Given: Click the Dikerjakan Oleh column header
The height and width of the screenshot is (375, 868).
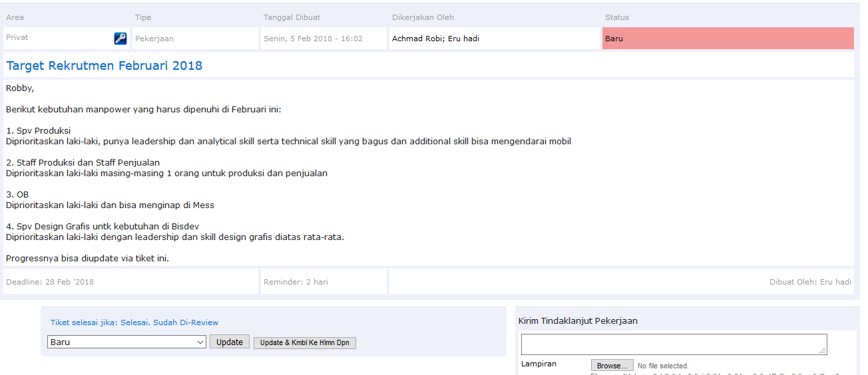Looking at the screenshot, I should [x=423, y=17].
